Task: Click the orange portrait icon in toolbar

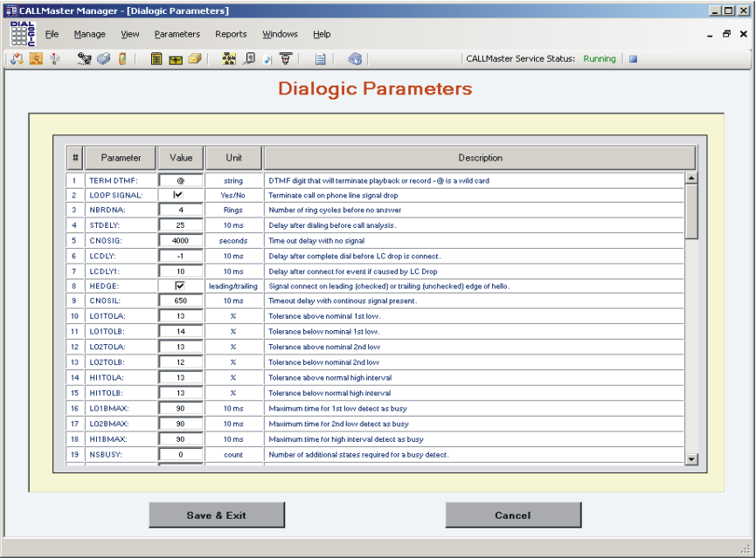Action: coord(36,59)
